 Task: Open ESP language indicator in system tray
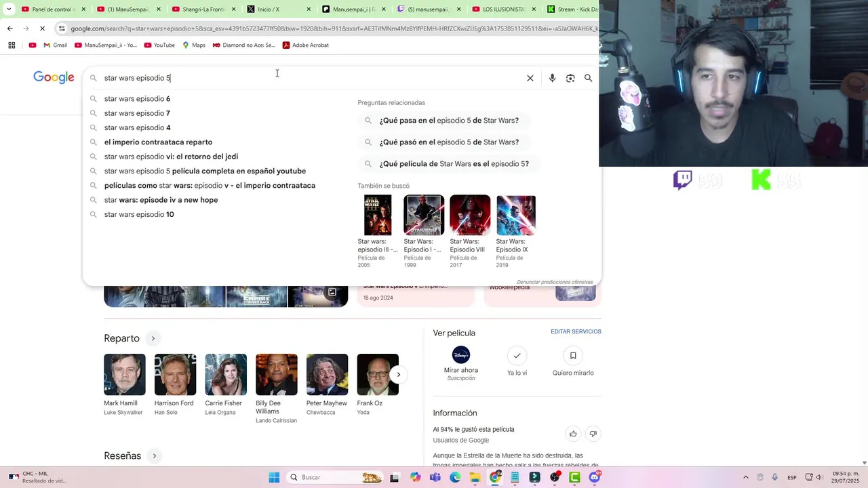(792, 478)
